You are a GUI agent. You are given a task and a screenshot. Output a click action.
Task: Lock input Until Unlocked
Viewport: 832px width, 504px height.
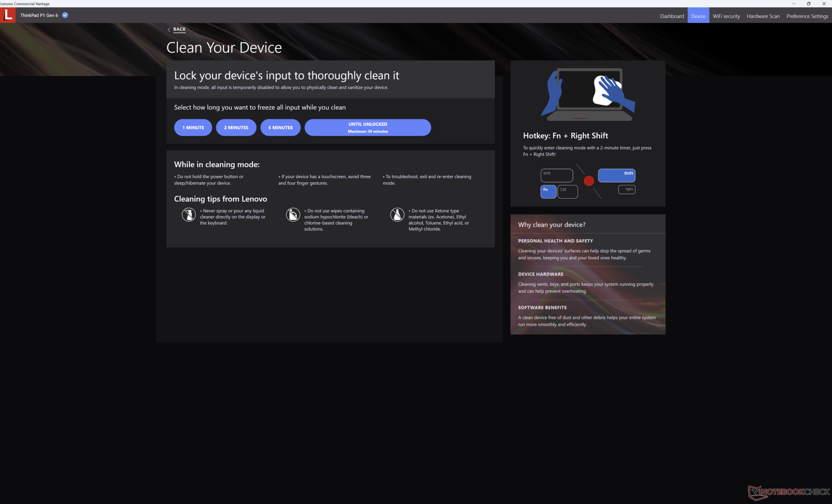(x=367, y=128)
